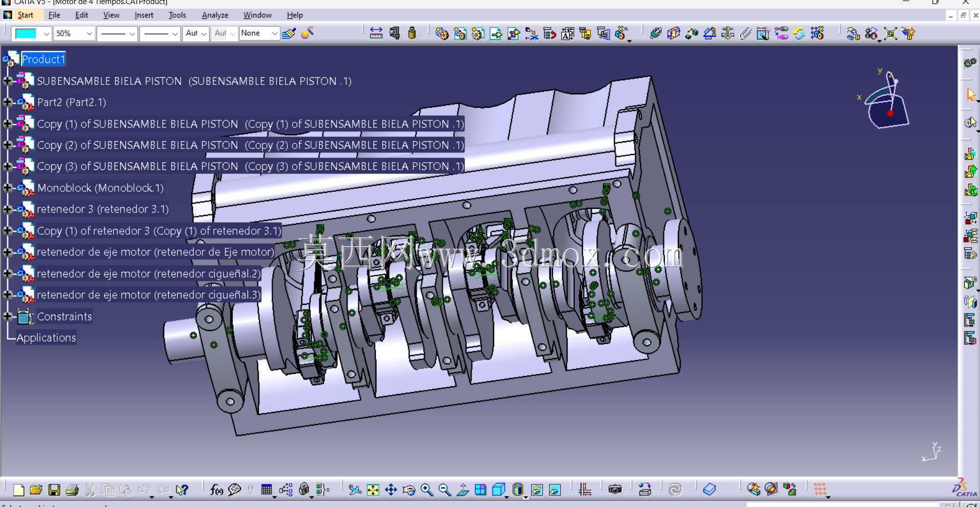
Task: Toggle Hide/Show icon in bottom toolbar
Action: 537,490
